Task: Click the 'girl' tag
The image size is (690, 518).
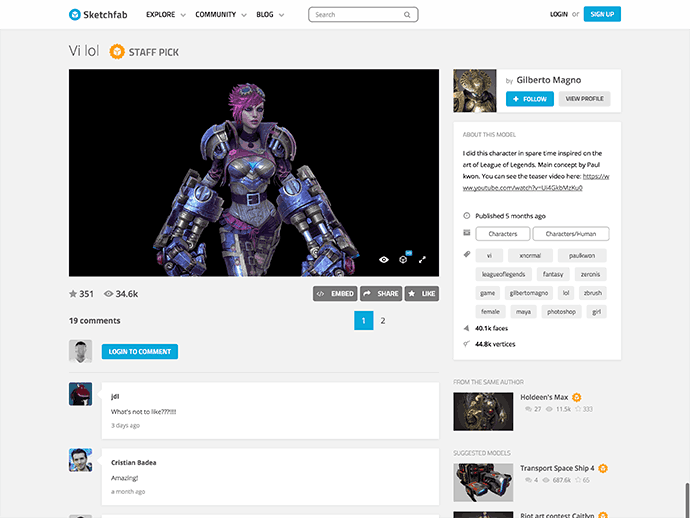Action: click(x=596, y=312)
